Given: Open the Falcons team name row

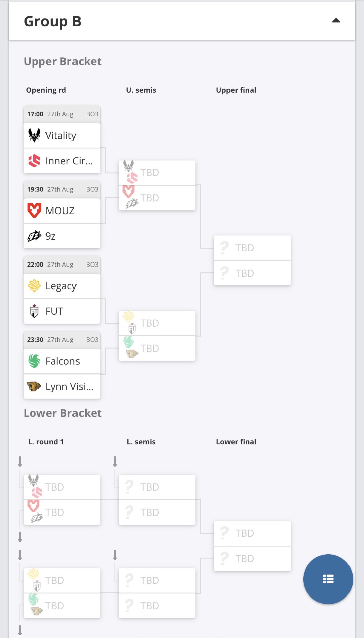Looking at the screenshot, I should 62,361.
